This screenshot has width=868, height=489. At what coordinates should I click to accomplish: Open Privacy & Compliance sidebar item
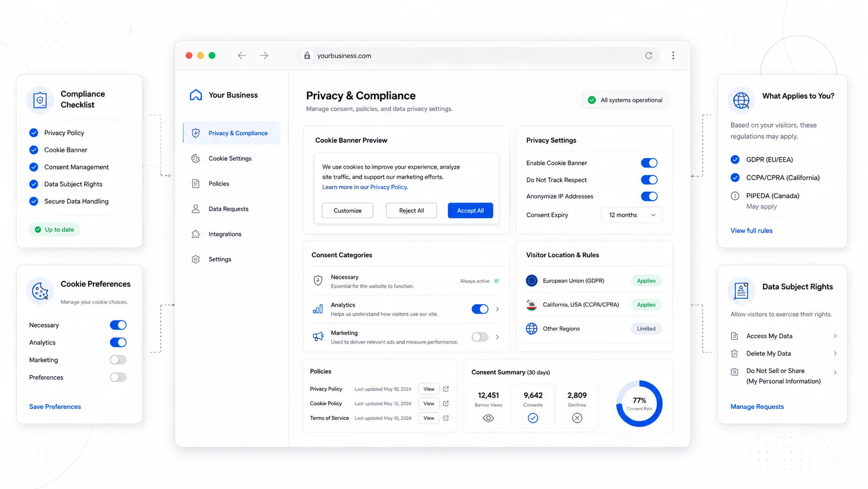pyautogui.click(x=232, y=133)
